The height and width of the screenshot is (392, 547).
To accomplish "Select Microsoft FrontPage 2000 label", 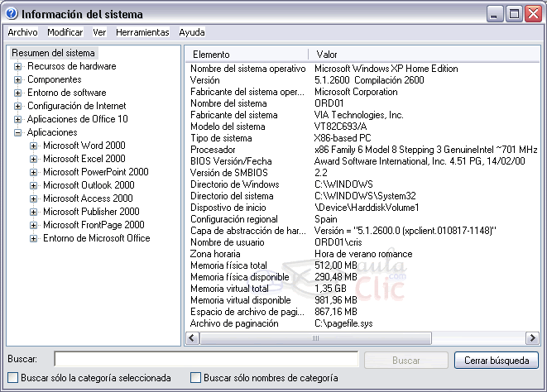I will click(x=94, y=225).
